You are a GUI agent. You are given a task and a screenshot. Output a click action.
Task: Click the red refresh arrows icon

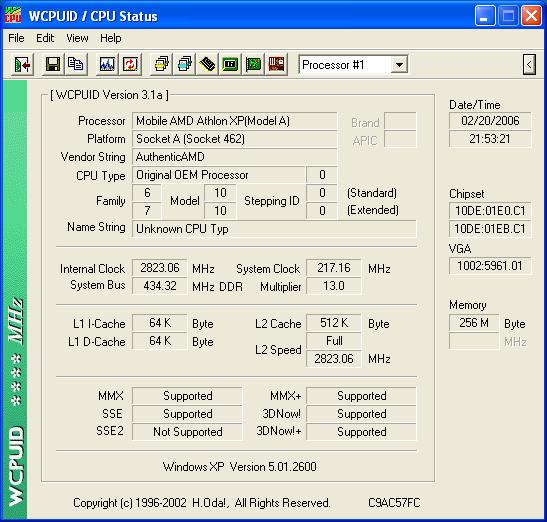130,65
